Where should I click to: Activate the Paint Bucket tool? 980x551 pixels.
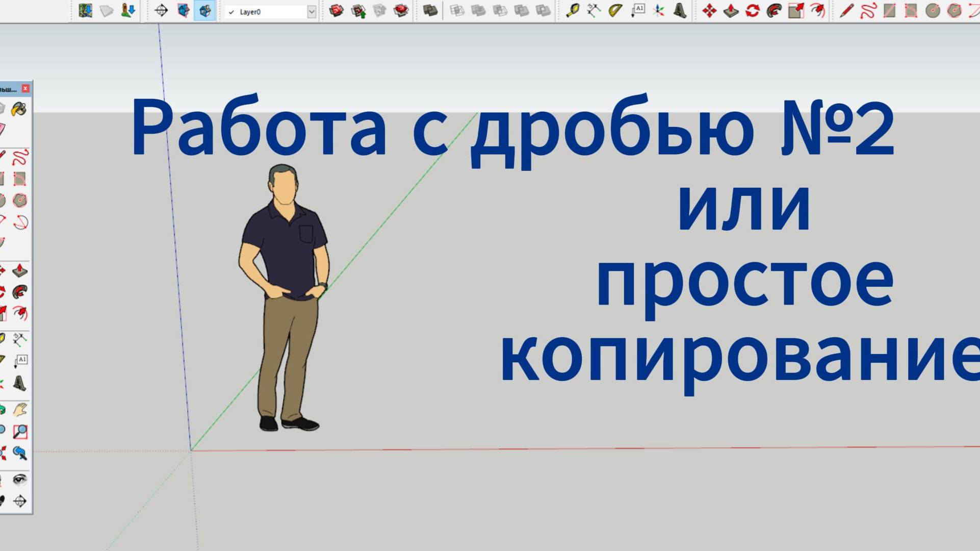(19, 109)
